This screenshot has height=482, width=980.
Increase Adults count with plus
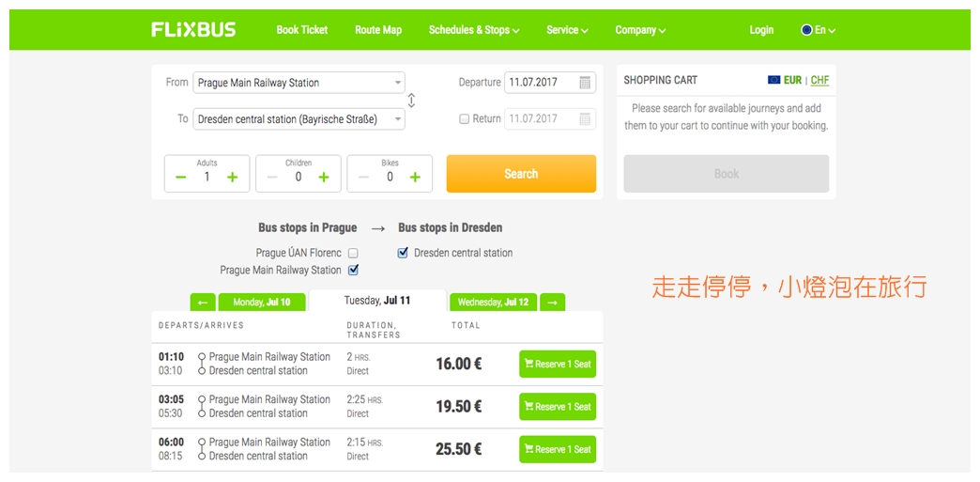(233, 178)
